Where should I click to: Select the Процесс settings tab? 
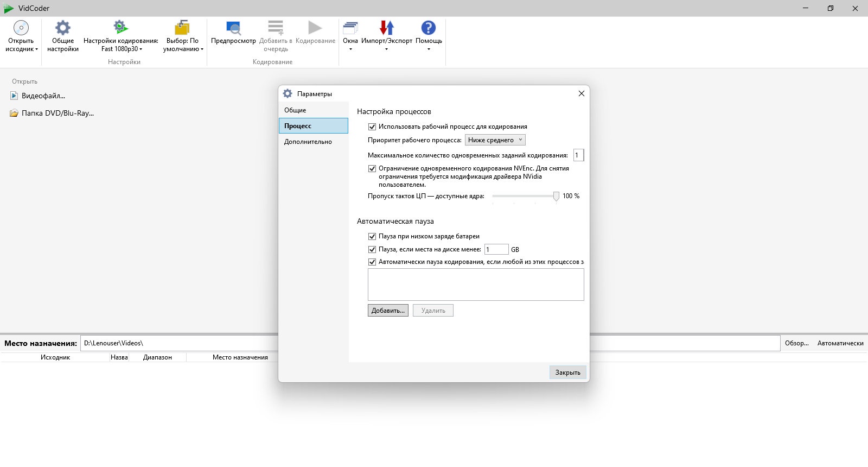314,126
